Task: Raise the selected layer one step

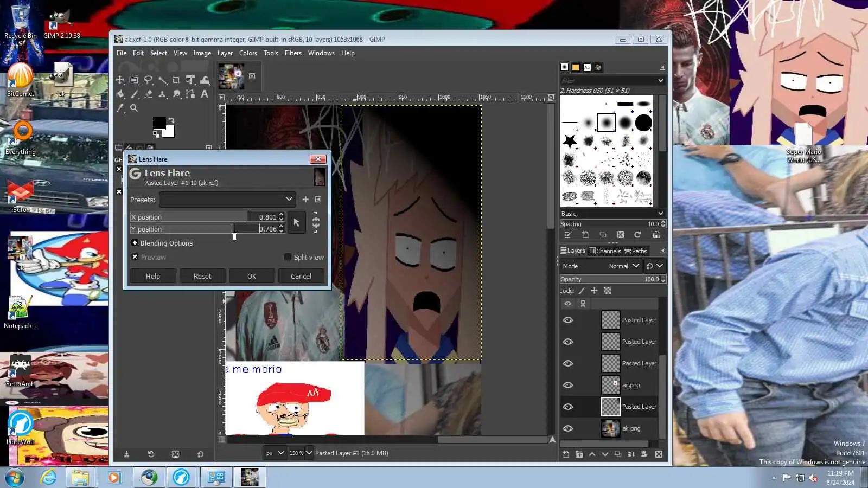Action: [x=592, y=454]
